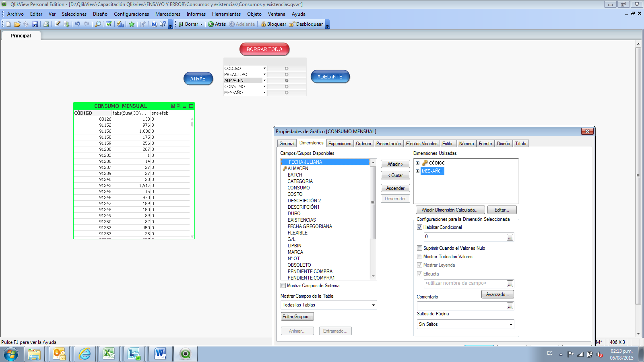Switch to the Expresiones tab

(340, 144)
